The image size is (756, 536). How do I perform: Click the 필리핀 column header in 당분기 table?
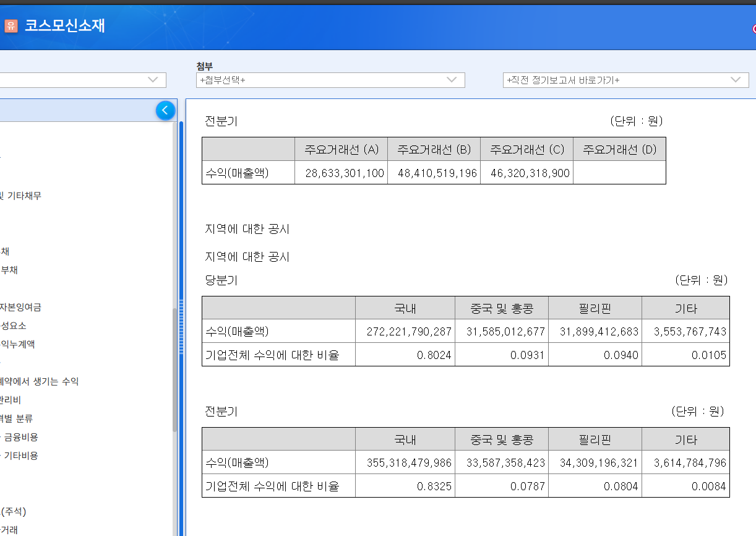click(x=595, y=308)
